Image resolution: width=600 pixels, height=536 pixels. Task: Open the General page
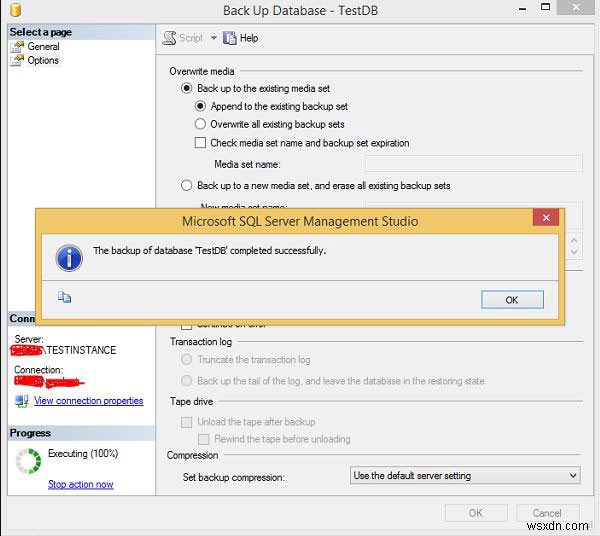(43, 47)
